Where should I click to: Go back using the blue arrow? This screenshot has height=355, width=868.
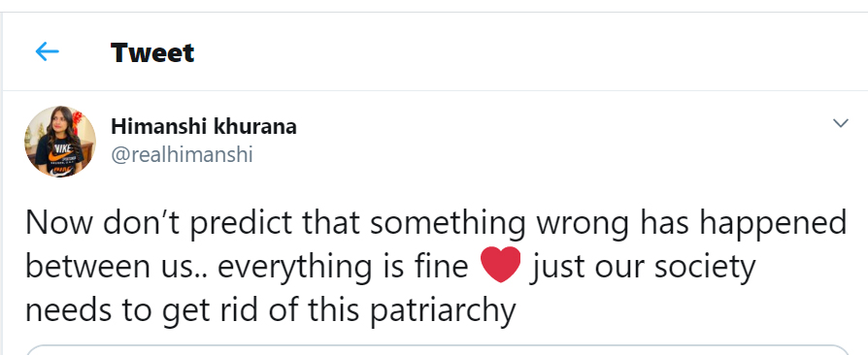[x=47, y=52]
